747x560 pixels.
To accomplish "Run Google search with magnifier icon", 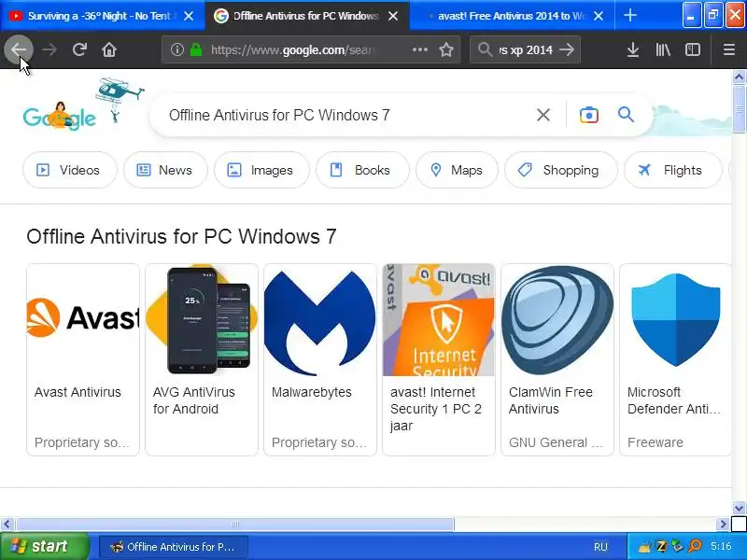I will (x=626, y=115).
